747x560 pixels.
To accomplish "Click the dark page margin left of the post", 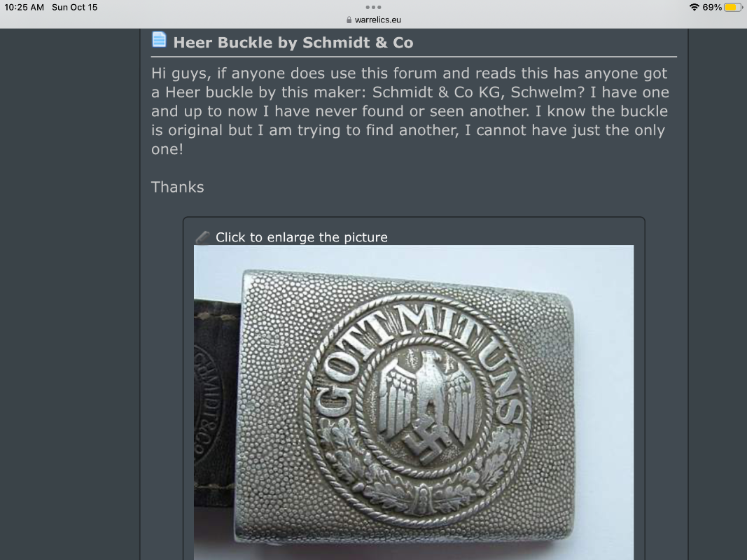I will 70,280.
